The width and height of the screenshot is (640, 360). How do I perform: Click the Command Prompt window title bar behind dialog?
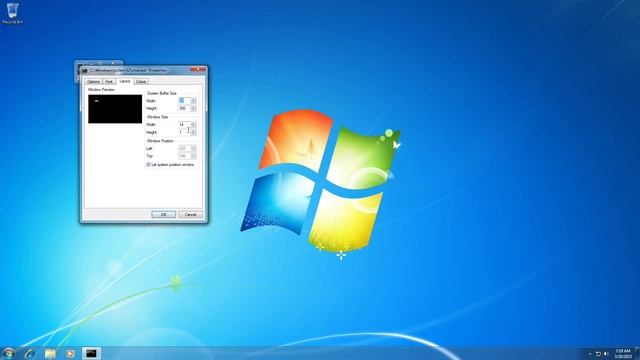(99, 63)
